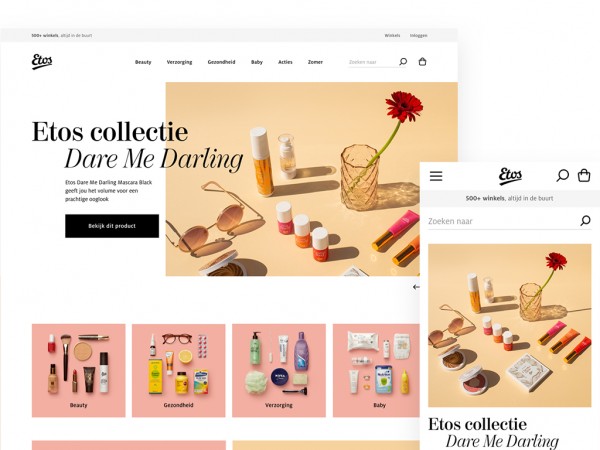This screenshot has width=600, height=450.
Task: Open the mobile hamburger menu
Action: [x=436, y=176]
